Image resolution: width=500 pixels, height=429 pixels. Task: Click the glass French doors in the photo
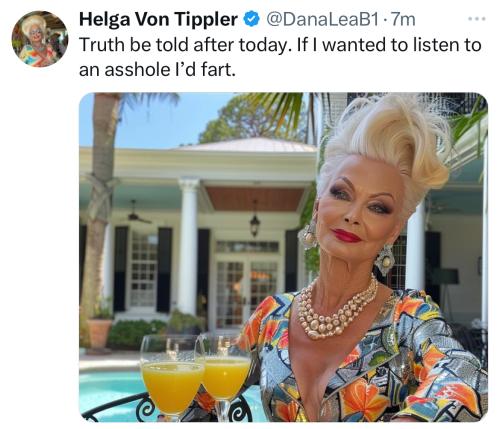point(247,293)
